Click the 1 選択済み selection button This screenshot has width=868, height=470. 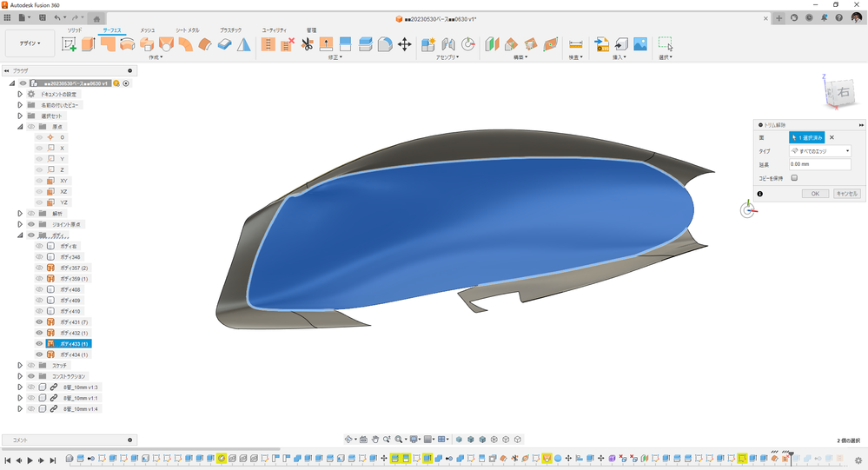coord(806,137)
